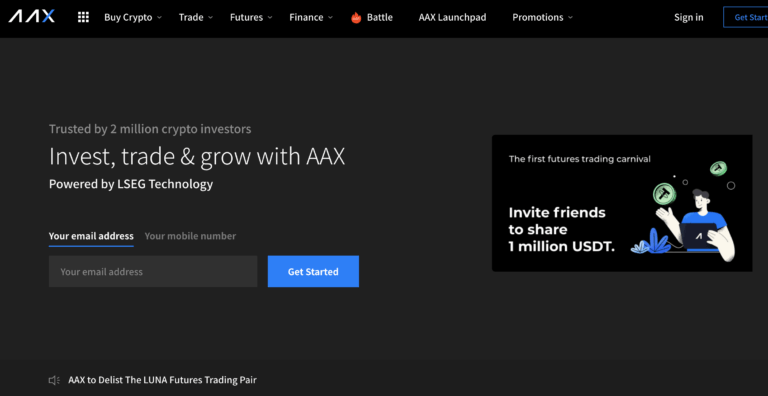
Task: Open the Promotions menu
Action: [538, 18]
